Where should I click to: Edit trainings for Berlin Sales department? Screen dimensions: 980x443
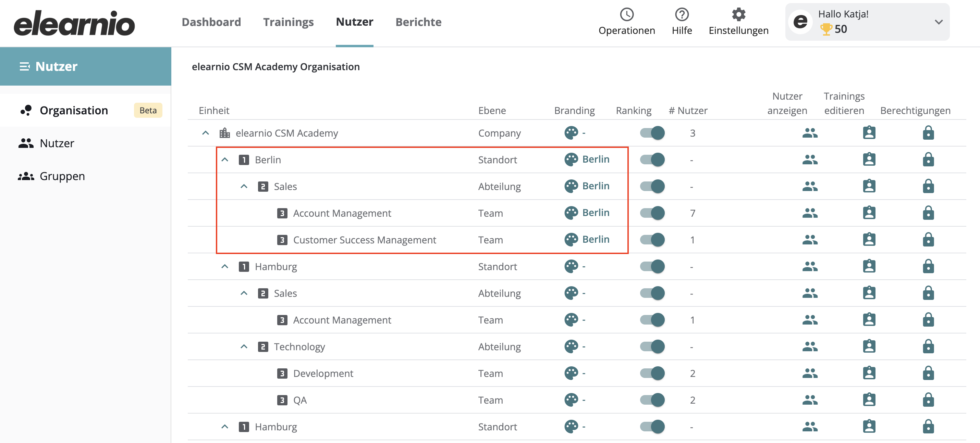click(x=869, y=186)
